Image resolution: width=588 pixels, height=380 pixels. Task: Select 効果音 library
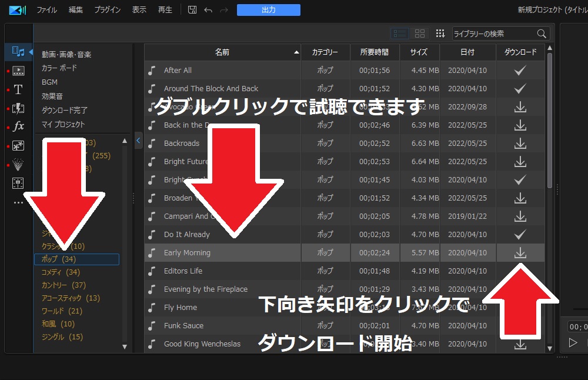click(x=52, y=96)
